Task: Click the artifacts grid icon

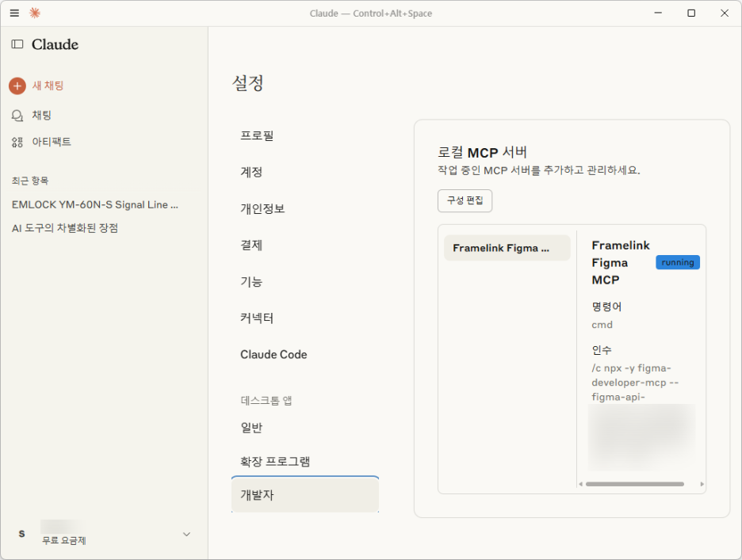Action: (x=17, y=142)
